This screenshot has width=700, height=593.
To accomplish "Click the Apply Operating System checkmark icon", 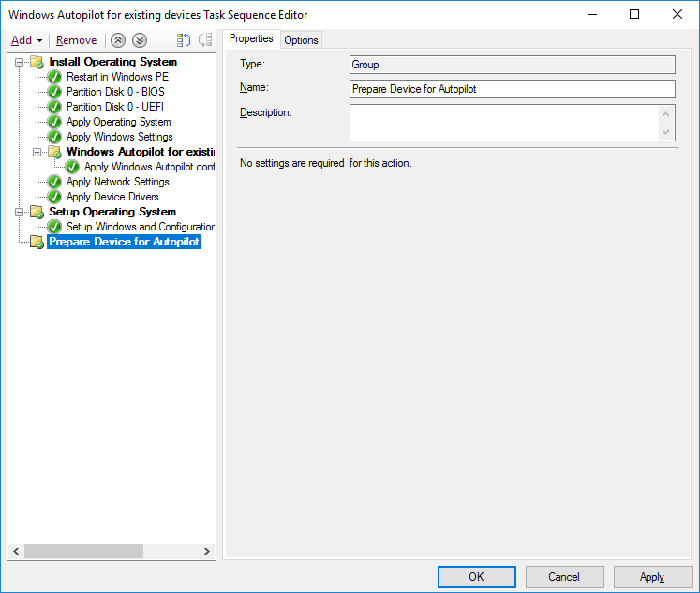I will pyautogui.click(x=54, y=122).
